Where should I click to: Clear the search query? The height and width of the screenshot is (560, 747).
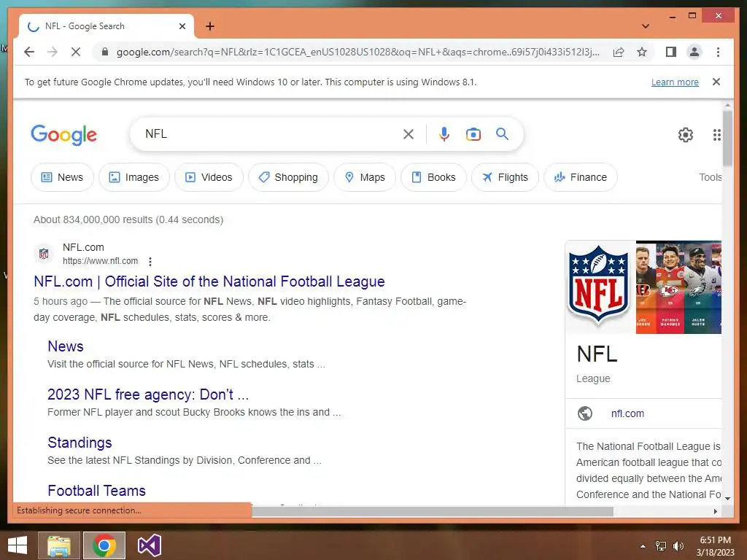(409, 134)
